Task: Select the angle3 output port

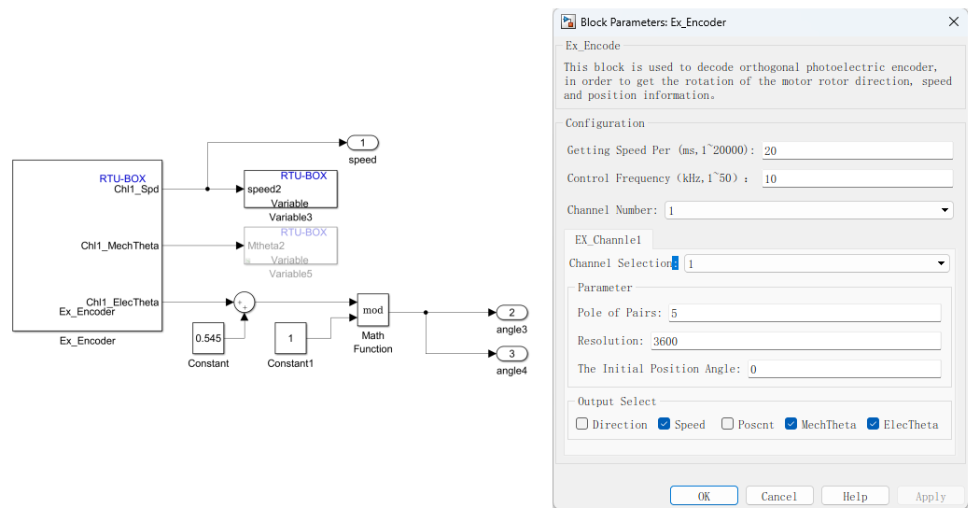Action: tap(511, 312)
